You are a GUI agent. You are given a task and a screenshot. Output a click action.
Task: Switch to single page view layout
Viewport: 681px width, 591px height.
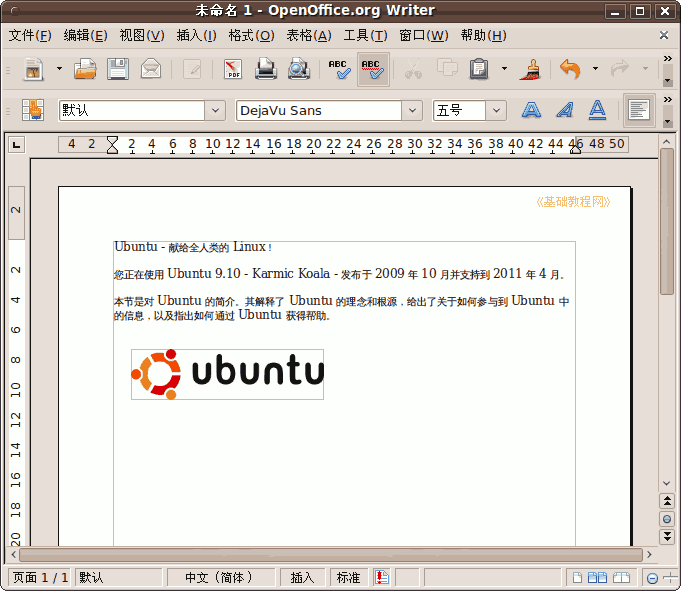click(x=577, y=578)
